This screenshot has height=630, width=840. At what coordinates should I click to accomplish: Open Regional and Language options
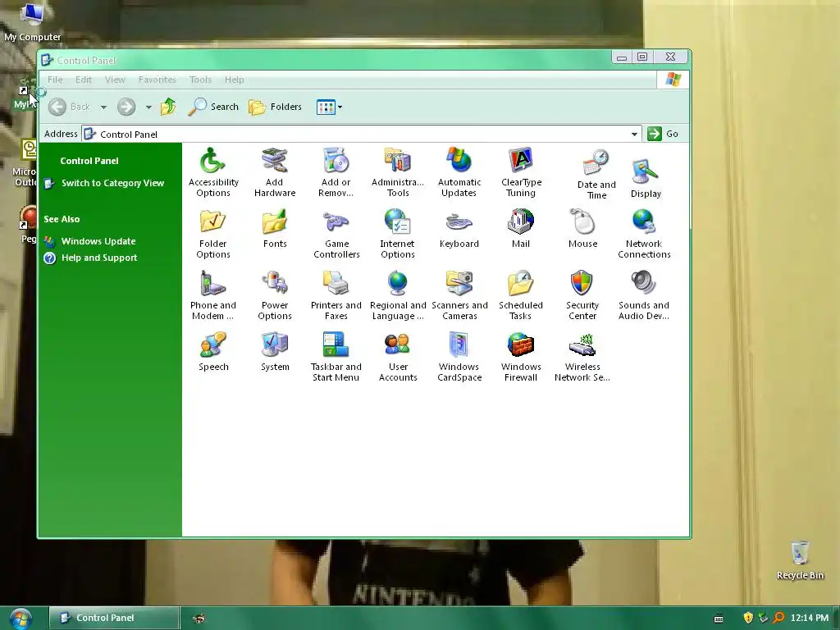coord(398,295)
